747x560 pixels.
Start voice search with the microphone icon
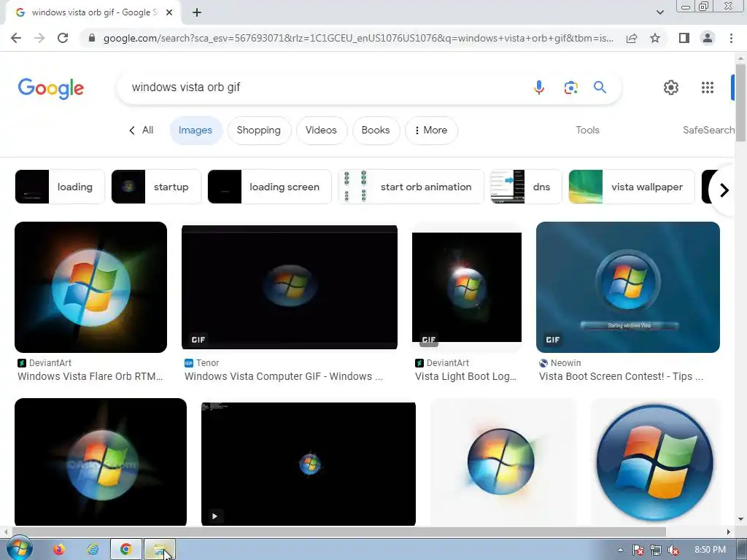coord(539,87)
